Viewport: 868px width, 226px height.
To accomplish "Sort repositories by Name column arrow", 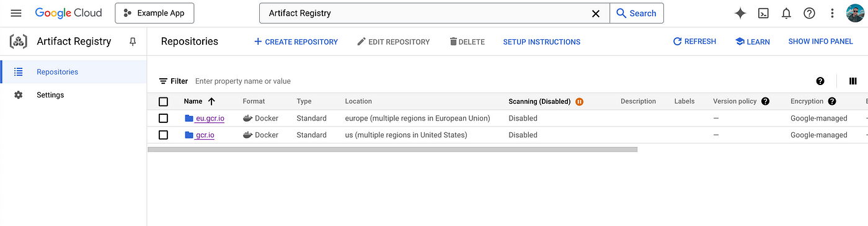I will pyautogui.click(x=211, y=101).
